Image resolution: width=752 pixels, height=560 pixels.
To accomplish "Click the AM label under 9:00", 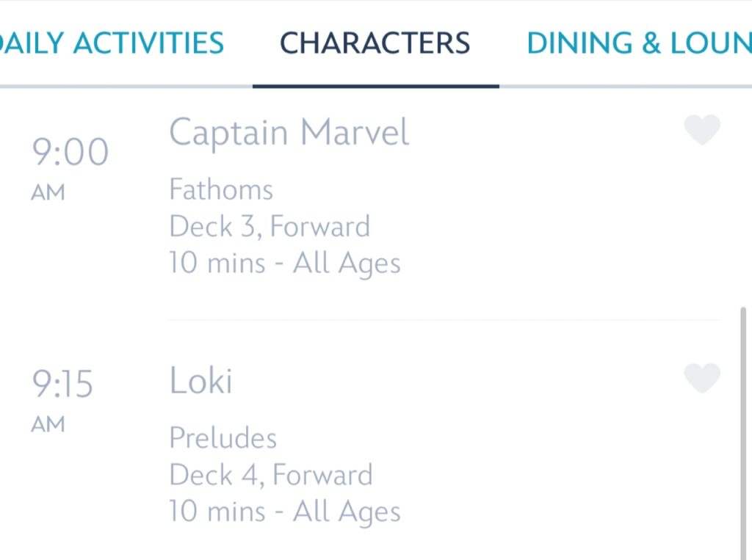I will tap(48, 193).
